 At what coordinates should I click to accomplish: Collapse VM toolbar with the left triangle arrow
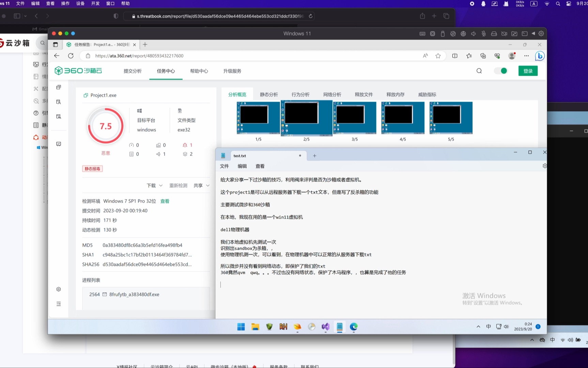(x=533, y=33)
